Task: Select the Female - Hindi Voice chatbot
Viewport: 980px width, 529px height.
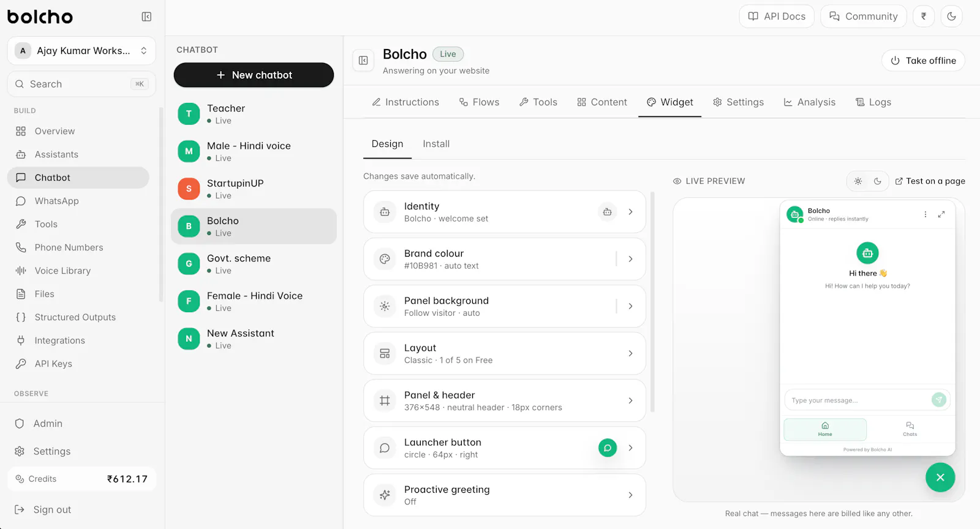Action: click(x=254, y=301)
